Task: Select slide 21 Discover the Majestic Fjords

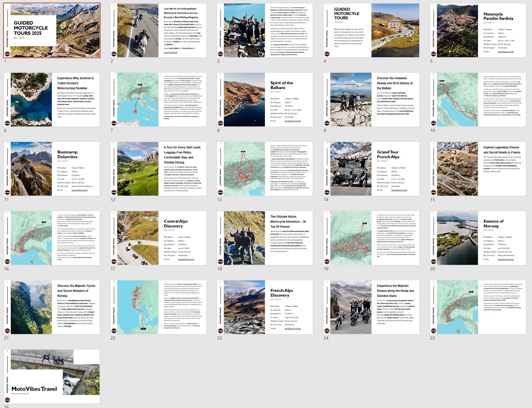Action: pyautogui.click(x=52, y=307)
